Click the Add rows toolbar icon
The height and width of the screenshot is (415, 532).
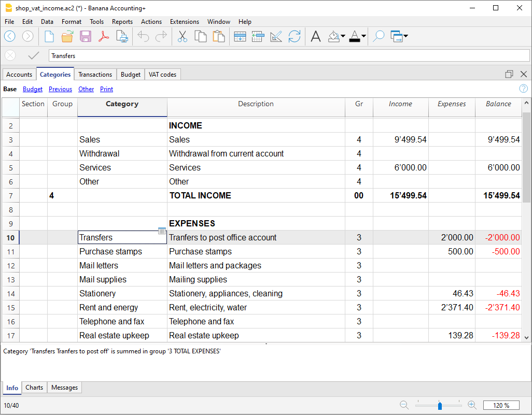240,36
